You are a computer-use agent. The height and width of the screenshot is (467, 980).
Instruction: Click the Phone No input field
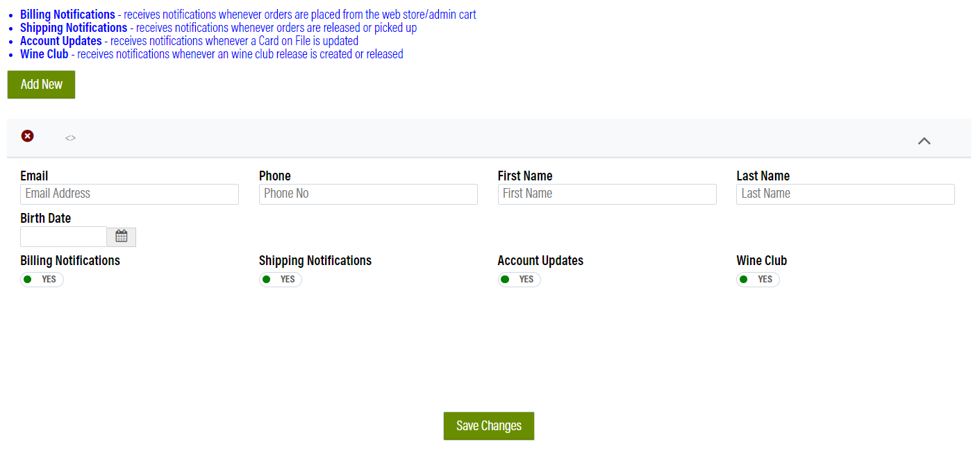[x=368, y=194]
